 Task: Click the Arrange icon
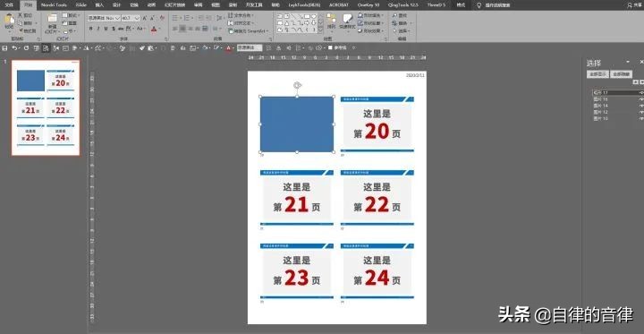pyautogui.click(x=331, y=19)
